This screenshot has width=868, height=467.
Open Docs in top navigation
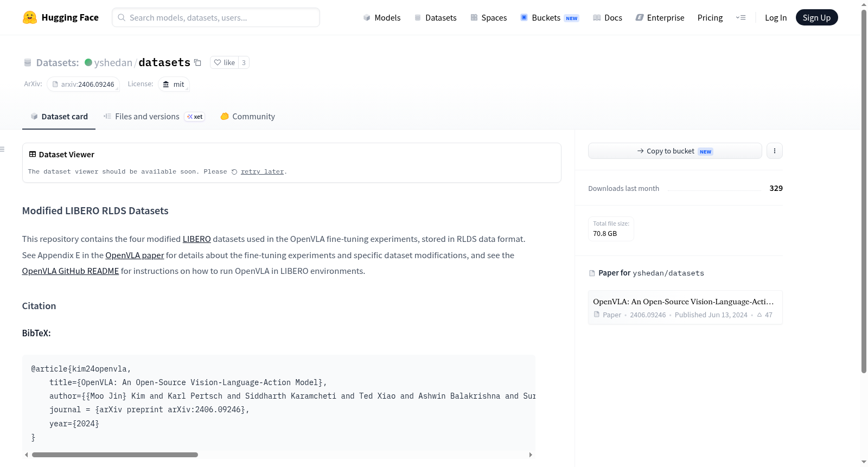tap(608, 17)
